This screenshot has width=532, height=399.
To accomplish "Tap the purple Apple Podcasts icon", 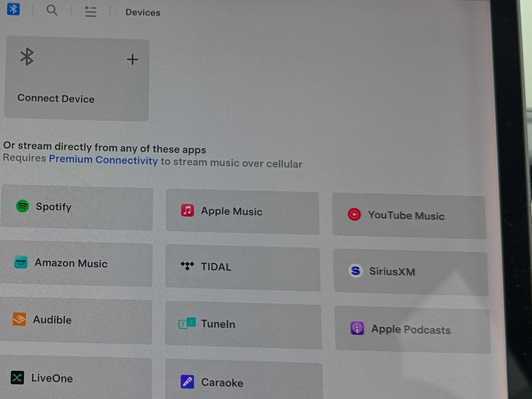I will click(x=357, y=328).
